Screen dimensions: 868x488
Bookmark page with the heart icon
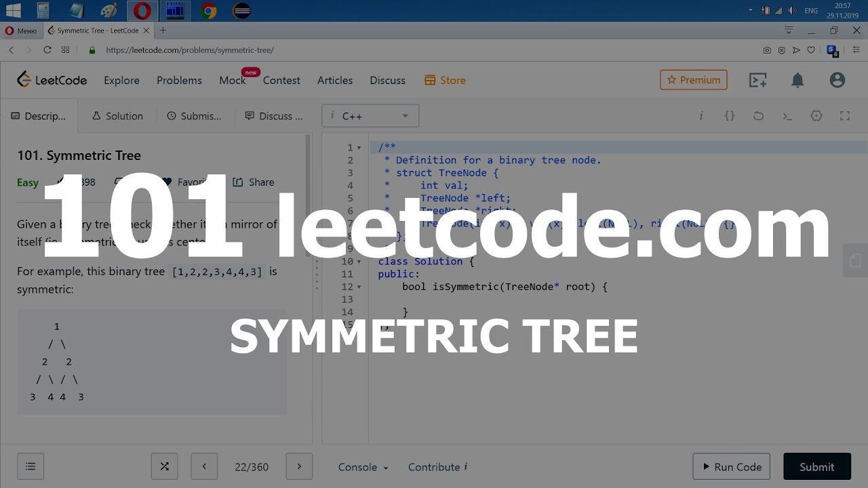[811, 50]
